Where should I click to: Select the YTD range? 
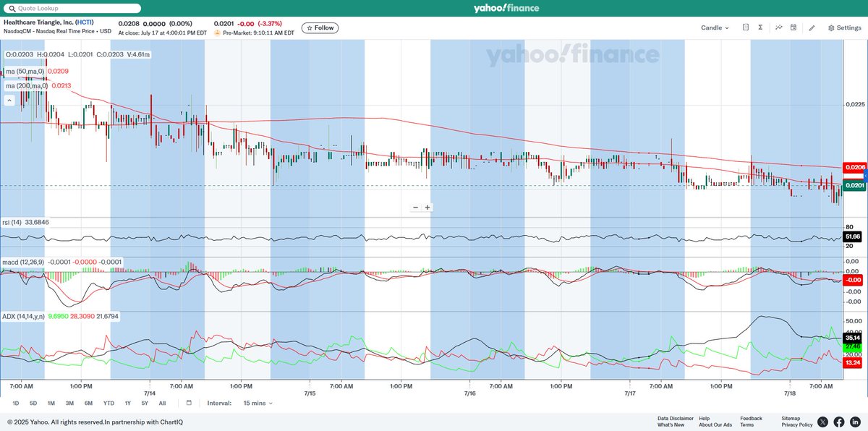tap(109, 403)
